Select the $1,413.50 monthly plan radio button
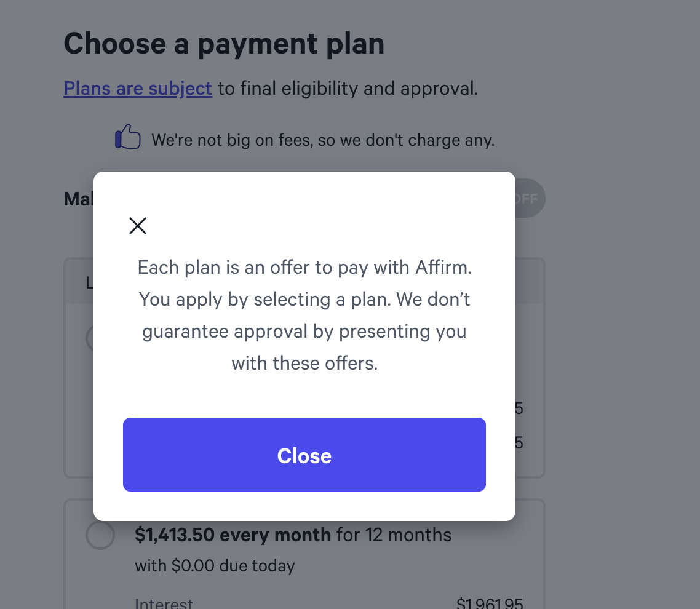The image size is (700, 609). pyautogui.click(x=100, y=535)
